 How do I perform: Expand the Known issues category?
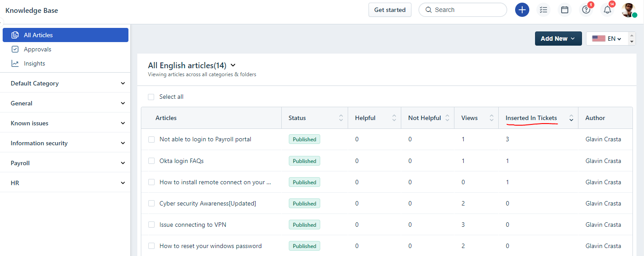click(65, 123)
